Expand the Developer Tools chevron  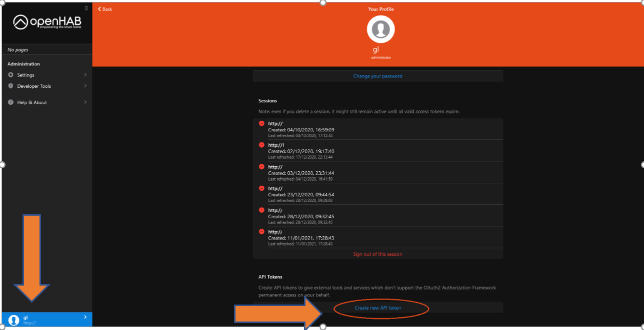pos(85,86)
